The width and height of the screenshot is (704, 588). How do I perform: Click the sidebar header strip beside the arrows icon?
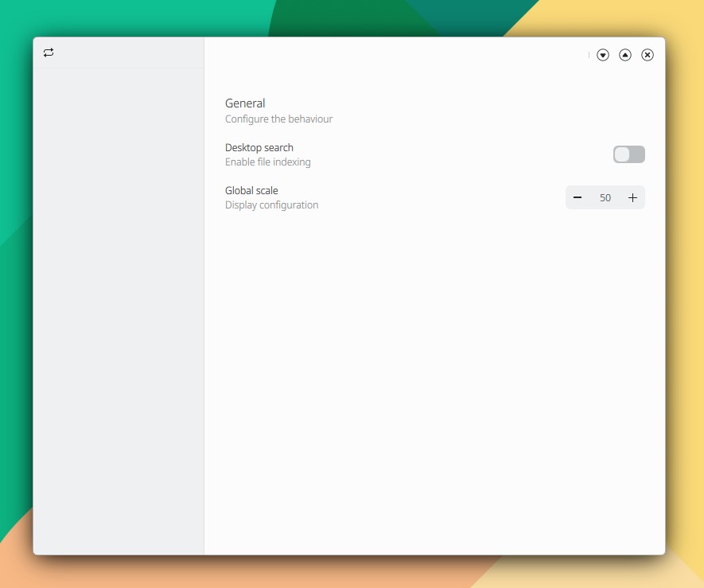pos(127,53)
